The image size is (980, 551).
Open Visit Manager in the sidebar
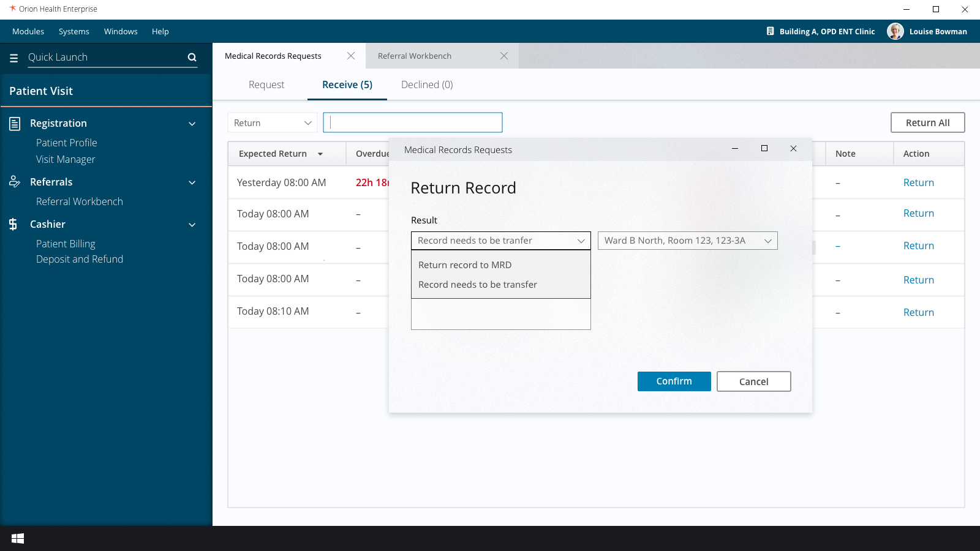point(66,159)
